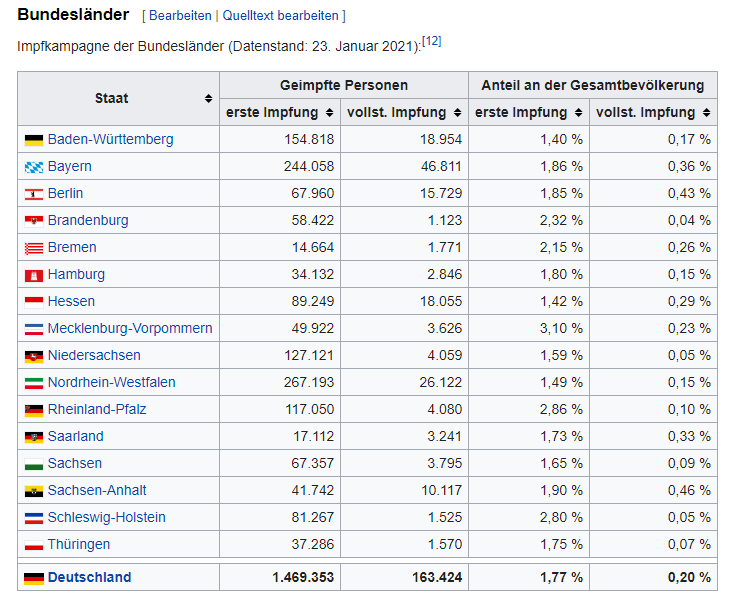Sort by vollst. Impfung under Anteil an Gesamtbevölkerung
Image resolution: width=734 pixels, height=602 pixels.
click(706, 113)
